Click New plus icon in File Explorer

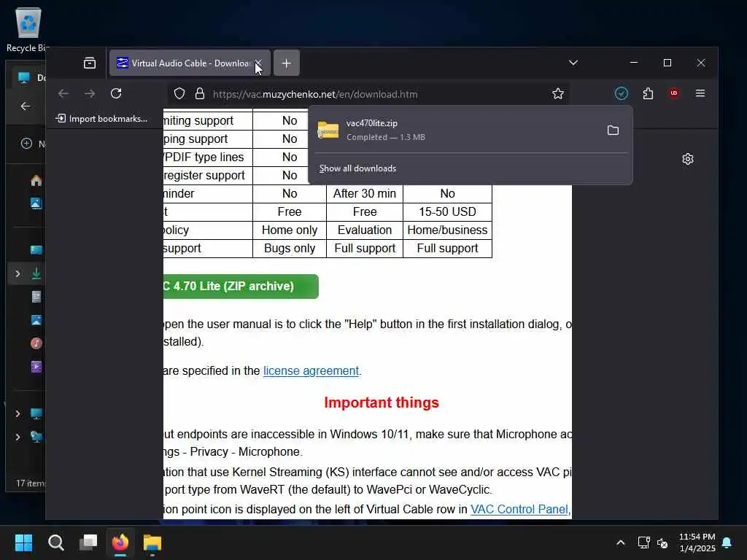click(x=27, y=144)
